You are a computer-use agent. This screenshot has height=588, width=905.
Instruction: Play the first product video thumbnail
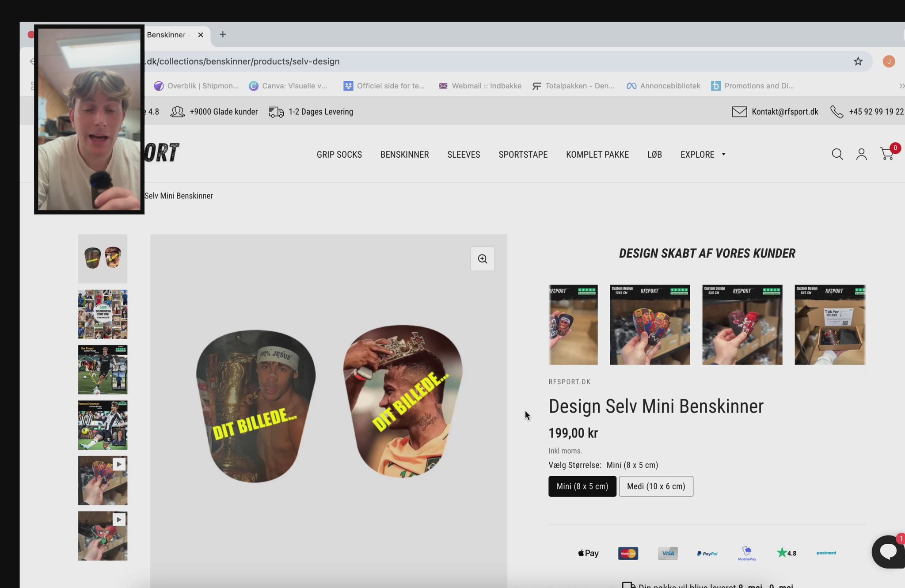coord(103,481)
